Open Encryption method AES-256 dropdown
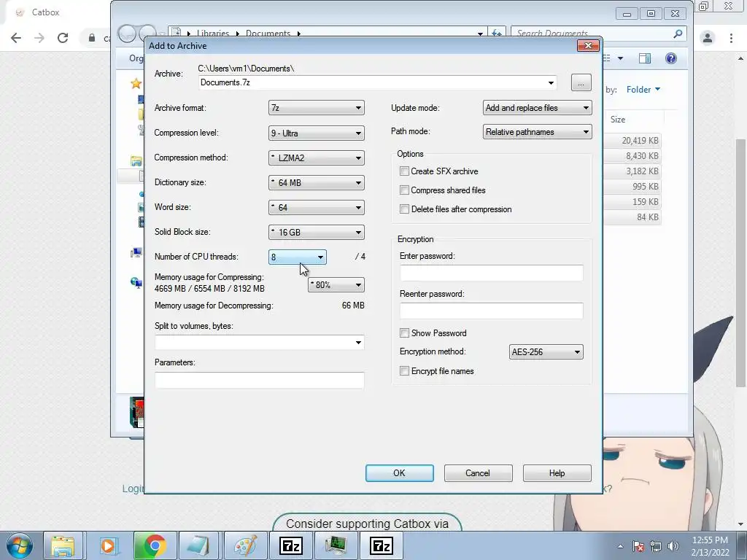Image resolution: width=747 pixels, height=560 pixels. point(546,352)
